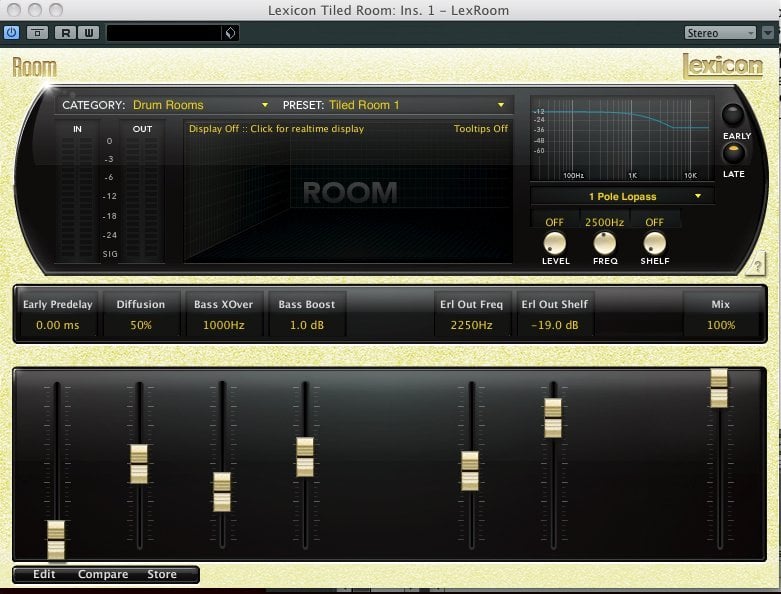Open the Edit page
Image resolution: width=781 pixels, height=594 pixels.
pos(44,574)
